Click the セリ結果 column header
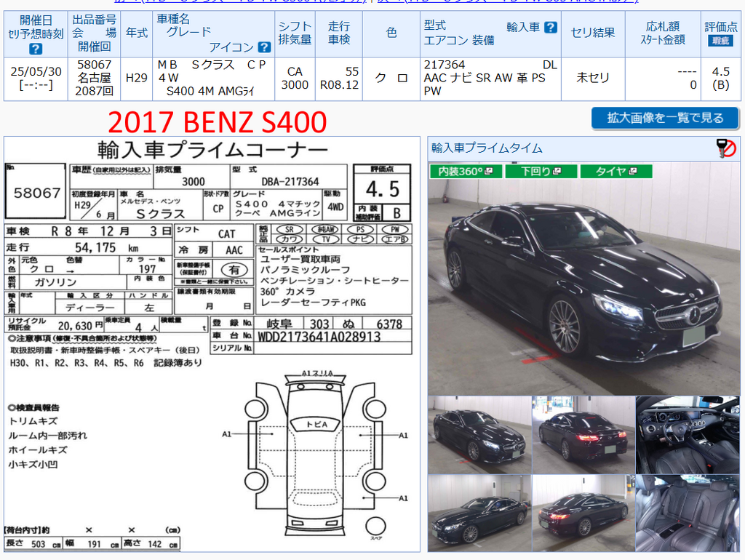This screenshot has height=560, width=745. click(x=593, y=33)
